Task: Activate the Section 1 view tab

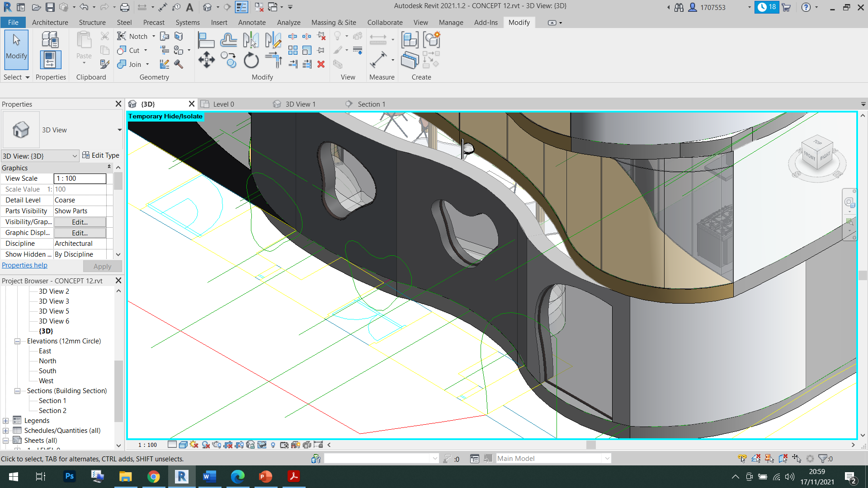Action: point(371,104)
